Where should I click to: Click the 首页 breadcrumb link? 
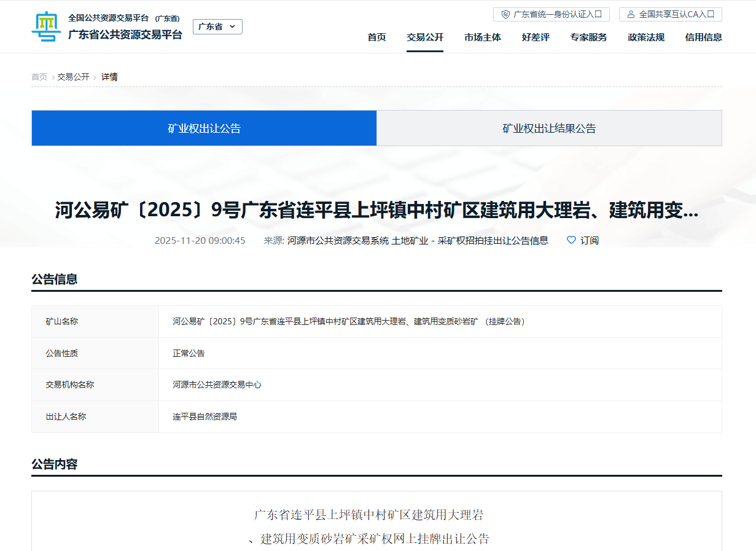39,77
